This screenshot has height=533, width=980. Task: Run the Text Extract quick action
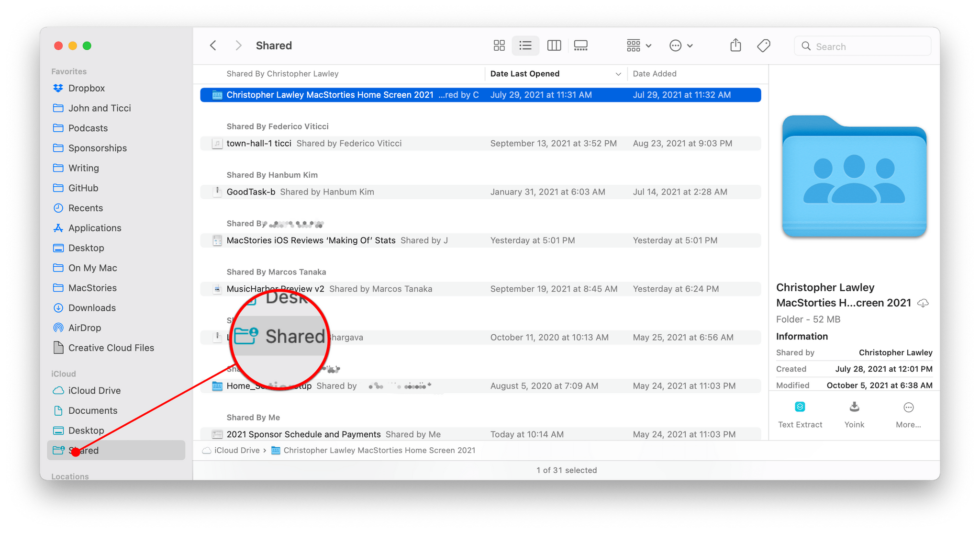point(800,415)
